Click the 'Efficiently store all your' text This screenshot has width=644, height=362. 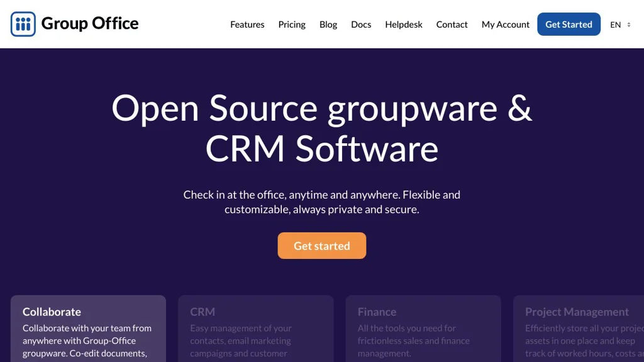[584, 341]
